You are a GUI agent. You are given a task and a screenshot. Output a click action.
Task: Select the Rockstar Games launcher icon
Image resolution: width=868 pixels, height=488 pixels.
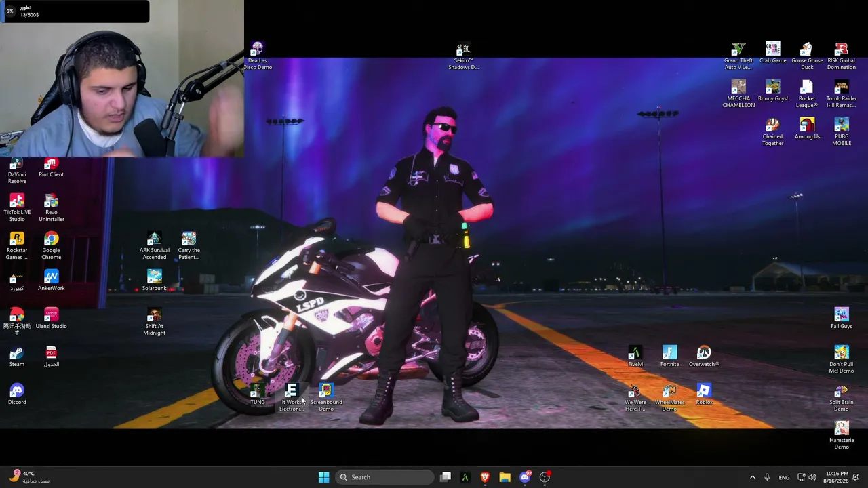pos(17,246)
